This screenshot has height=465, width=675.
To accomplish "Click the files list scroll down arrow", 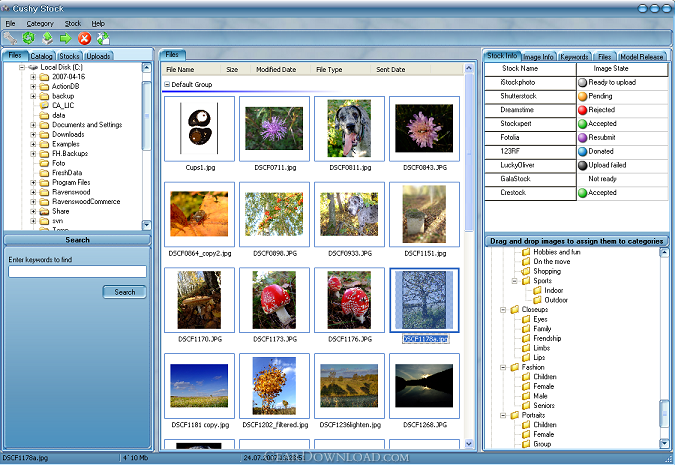I will 469,443.
